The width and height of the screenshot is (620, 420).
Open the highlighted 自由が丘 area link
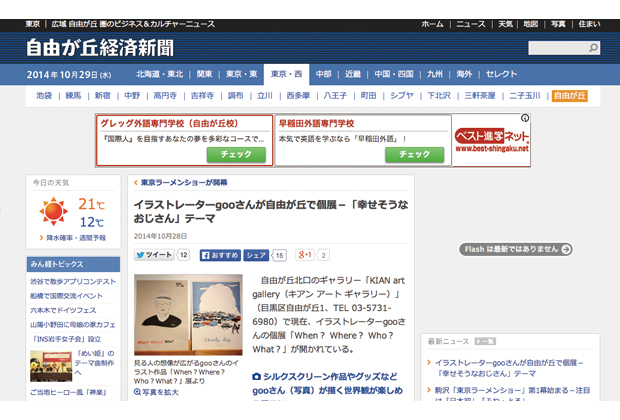[570, 96]
